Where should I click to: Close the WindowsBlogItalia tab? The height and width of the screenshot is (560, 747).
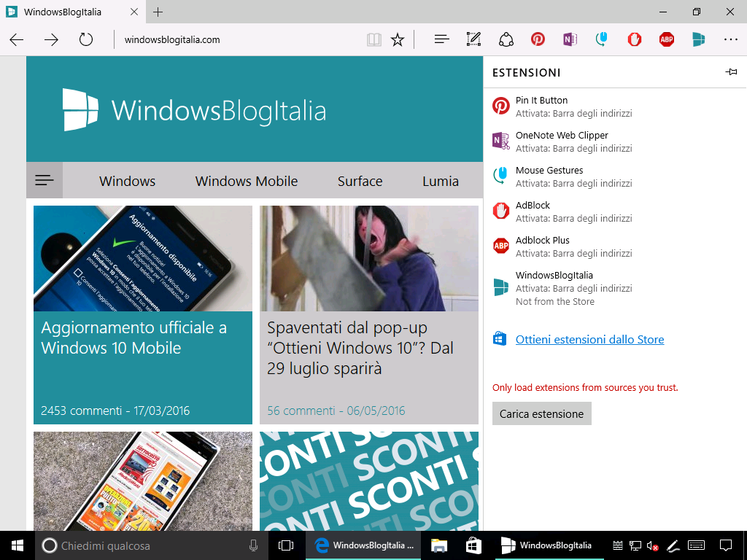pos(134,12)
